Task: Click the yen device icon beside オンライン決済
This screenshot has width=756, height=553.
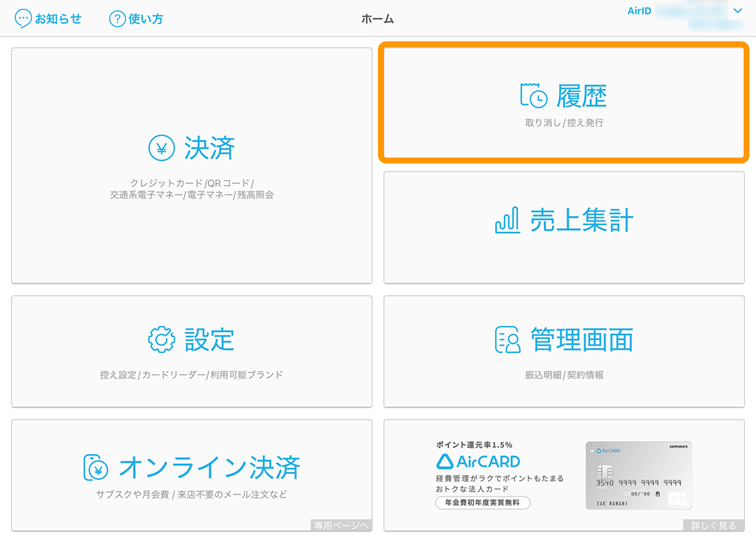Action: 96,467
